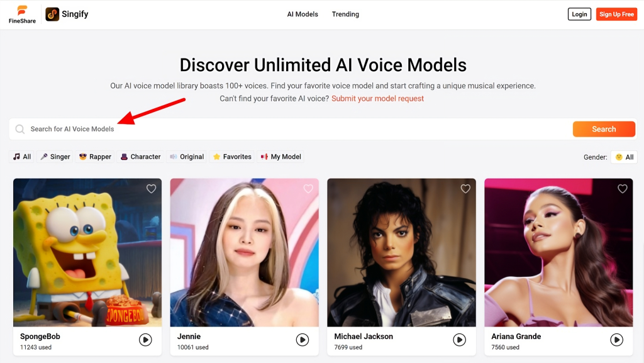Click the FineShare logo icon

coord(22,11)
